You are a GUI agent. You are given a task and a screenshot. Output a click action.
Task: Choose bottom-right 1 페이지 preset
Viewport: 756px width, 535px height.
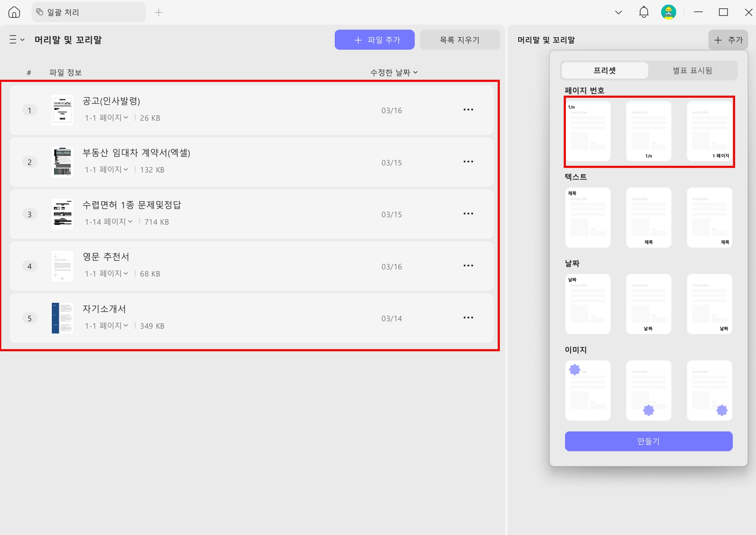pos(710,131)
